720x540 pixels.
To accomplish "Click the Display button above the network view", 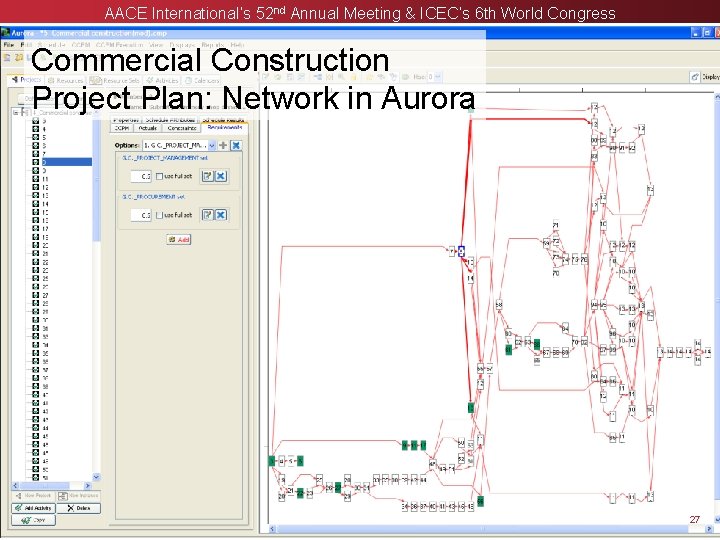I will coord(705,77).
